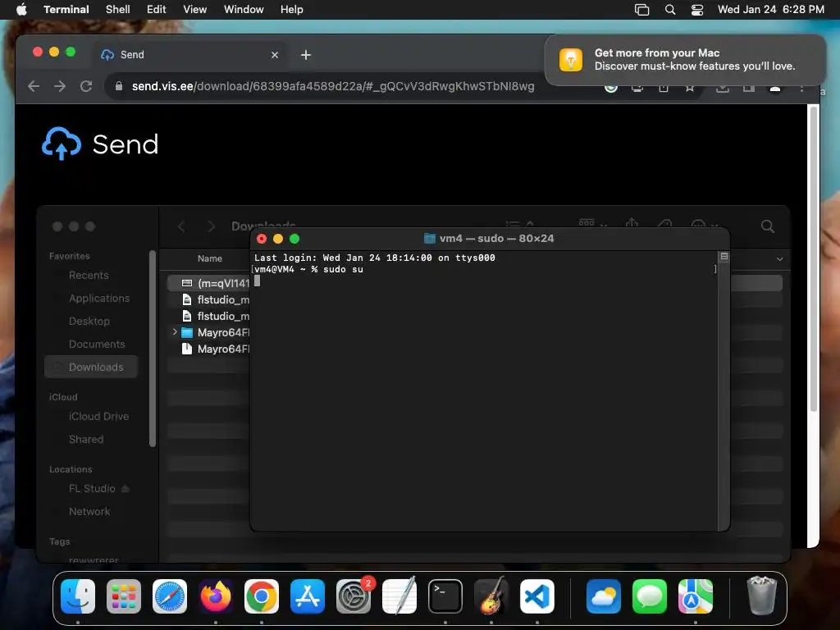840x630 pixels.
Task: Launch Firefox from the Dock
Action: click(x=216, y=596)
